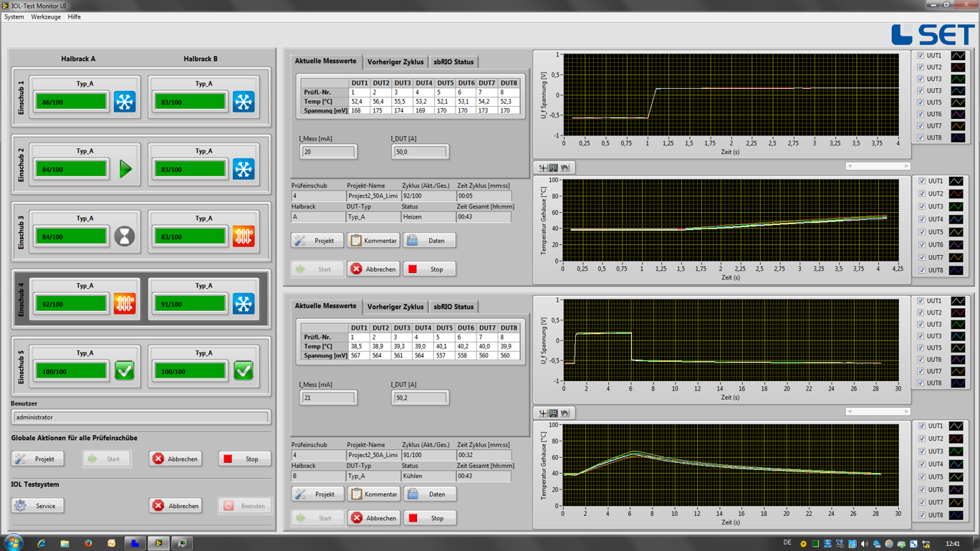Uncheck UUT8 in the upper voltage chart legend
Screen dimensions: 980x551
921,138
